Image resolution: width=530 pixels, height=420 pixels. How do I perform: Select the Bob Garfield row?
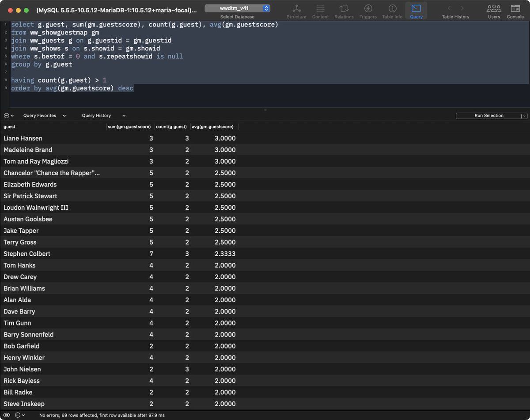pyautogui.click(x=265, y=346)
